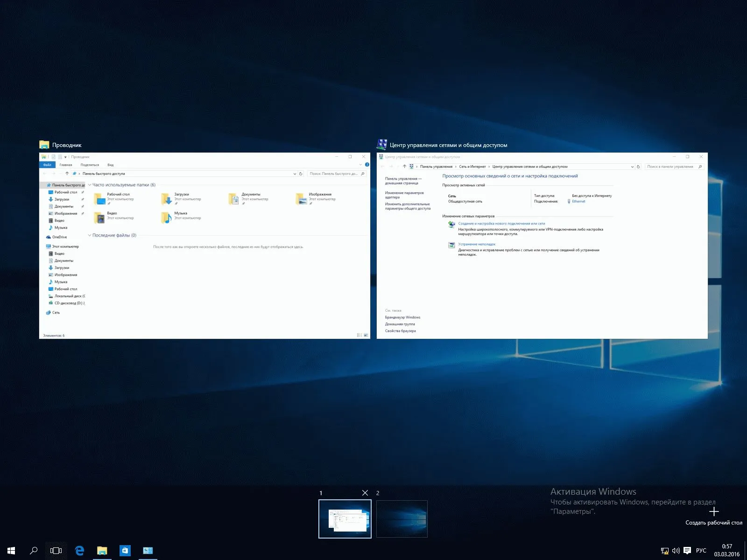Click Поиск в панели управления field
747x560 pixels.
(674, 167)
